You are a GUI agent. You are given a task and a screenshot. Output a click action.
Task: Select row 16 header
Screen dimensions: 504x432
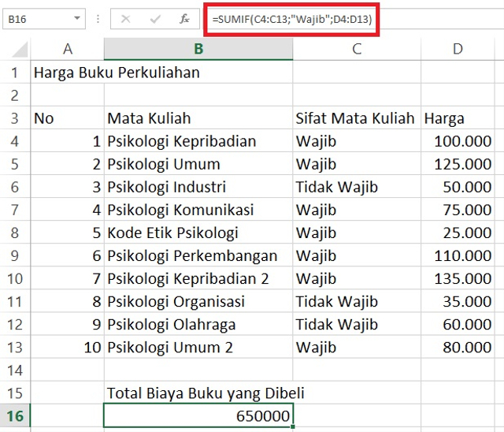coord(15,416)
